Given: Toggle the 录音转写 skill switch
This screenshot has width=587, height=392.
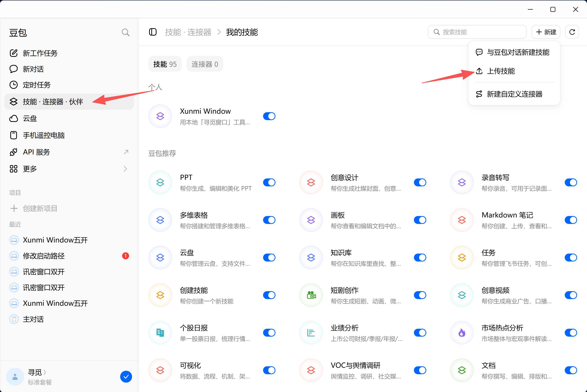Looking at the screenshot, I should pos(571,182).
